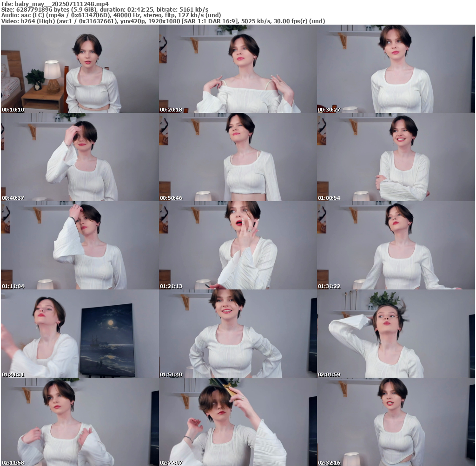Viewport: 476px width, 466px height.
Task: Select the Size and duration info line
Action: [x=105, y=9]
